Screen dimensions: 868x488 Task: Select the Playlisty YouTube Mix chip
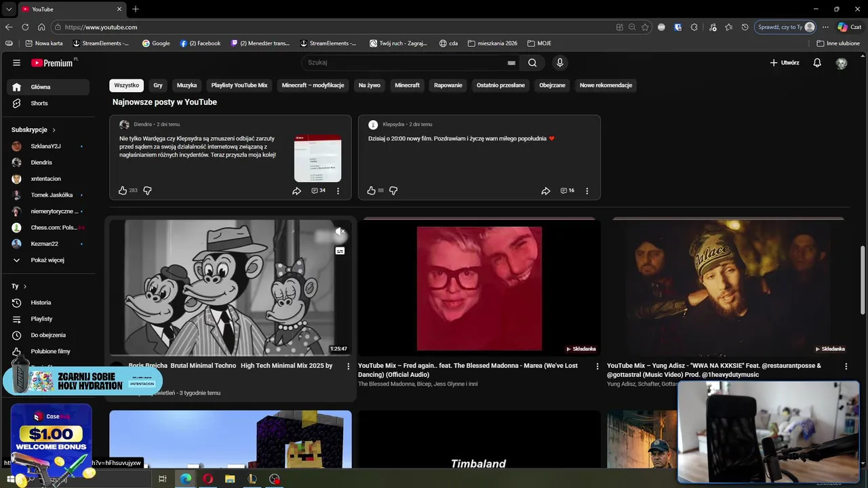[x=239, y=85]
